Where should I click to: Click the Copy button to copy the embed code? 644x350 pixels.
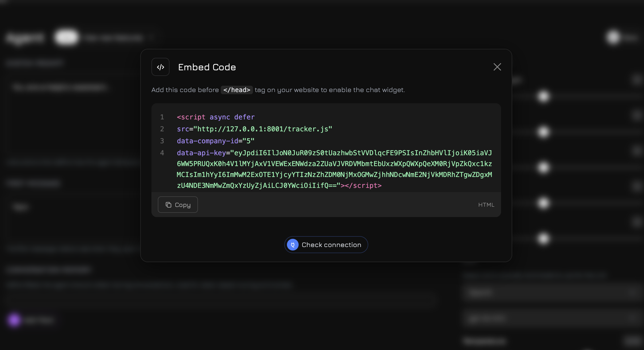pos(177,205)
